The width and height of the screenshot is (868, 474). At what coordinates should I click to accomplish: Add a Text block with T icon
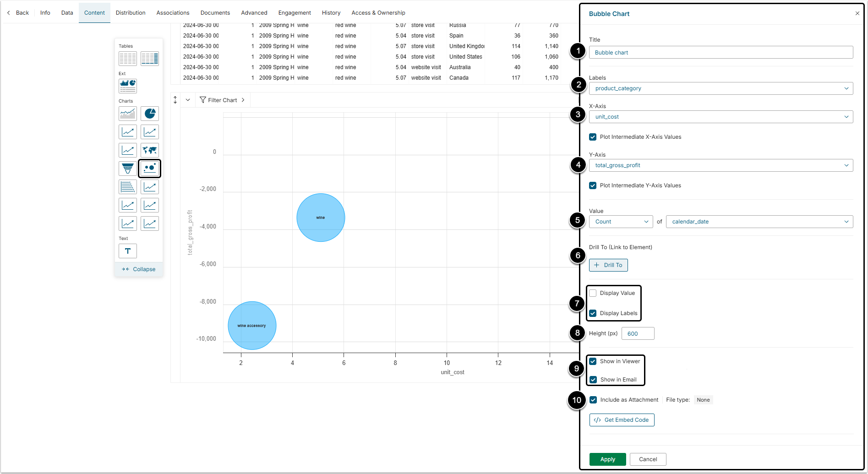[128, 251]
